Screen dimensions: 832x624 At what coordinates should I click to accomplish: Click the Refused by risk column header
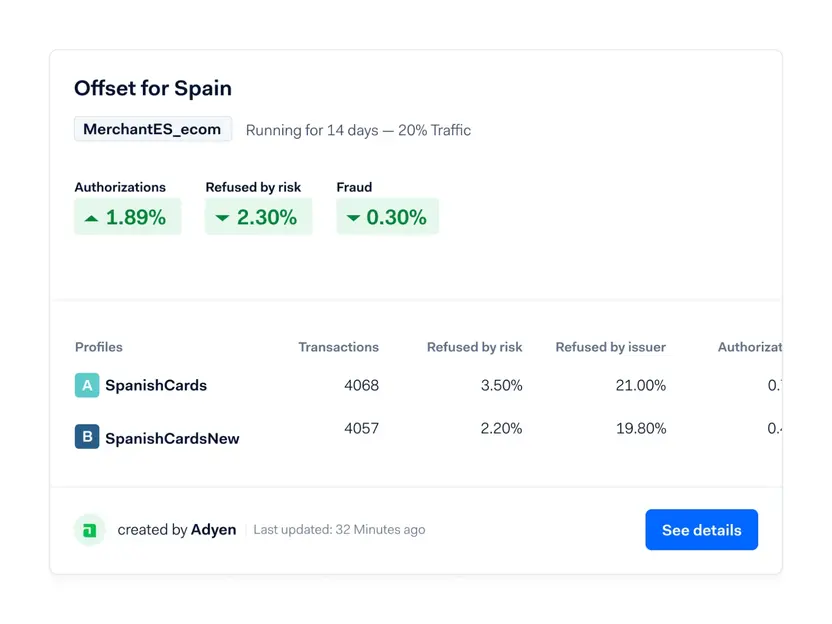click(474, 347)
